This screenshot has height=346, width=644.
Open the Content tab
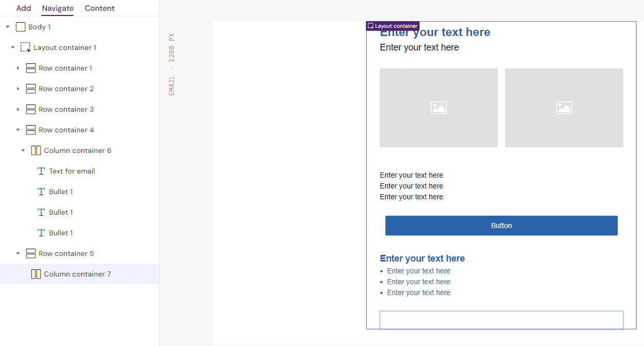click(x=100, y=8)
